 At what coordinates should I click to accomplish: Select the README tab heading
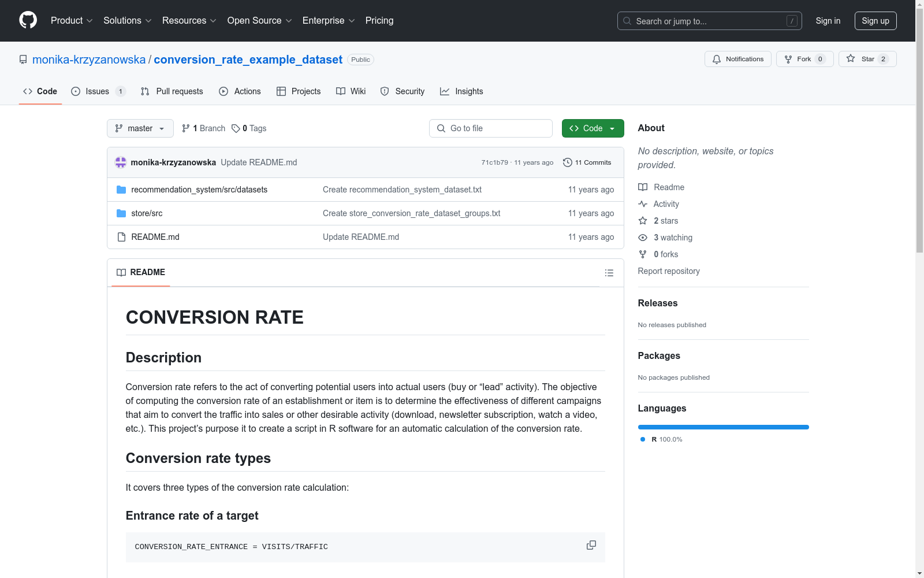141,272
